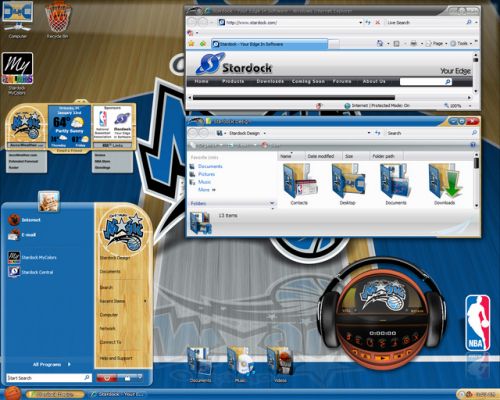
Task: Click the NBA logo on desktop
Action: (477, 323)
